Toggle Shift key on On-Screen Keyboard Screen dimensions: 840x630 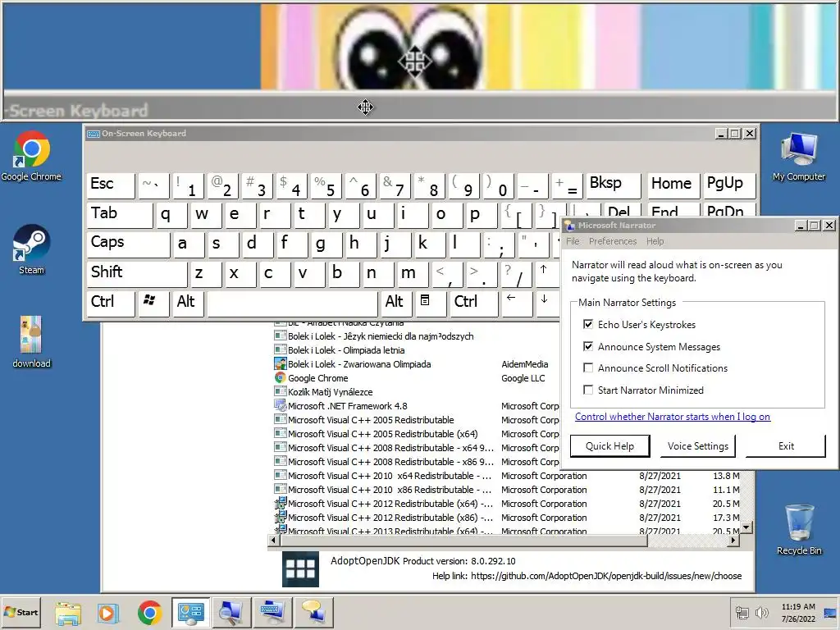click(x=137, y=273)
